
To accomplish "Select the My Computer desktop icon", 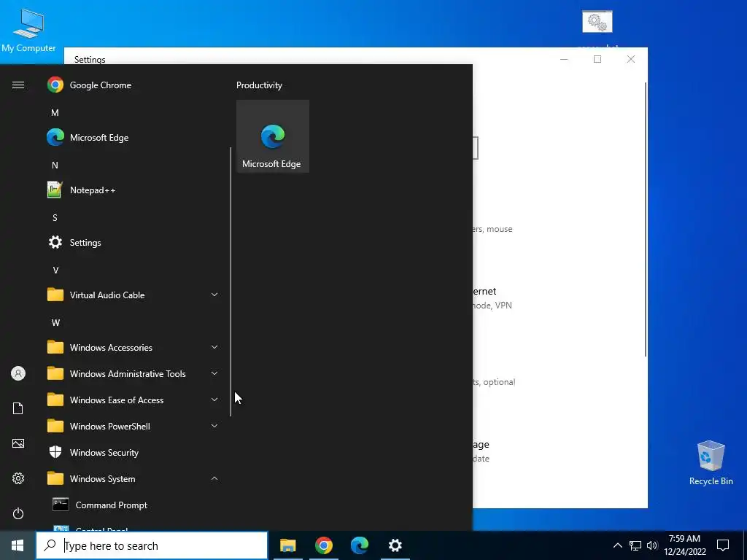I will pos(28,31).
